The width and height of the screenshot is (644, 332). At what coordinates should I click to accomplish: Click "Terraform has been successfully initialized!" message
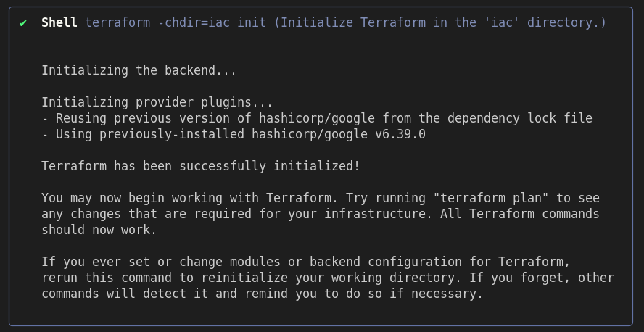click(200, 166)
